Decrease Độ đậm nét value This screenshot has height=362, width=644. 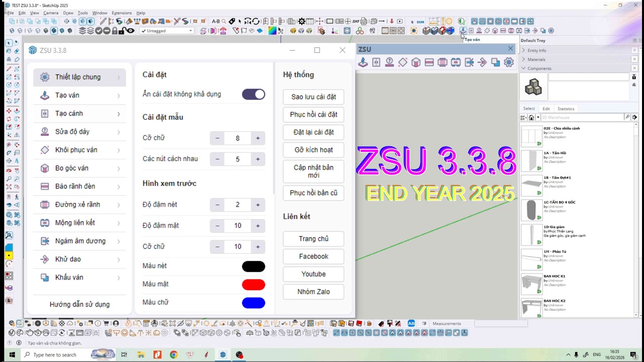[x=217, y=205]
